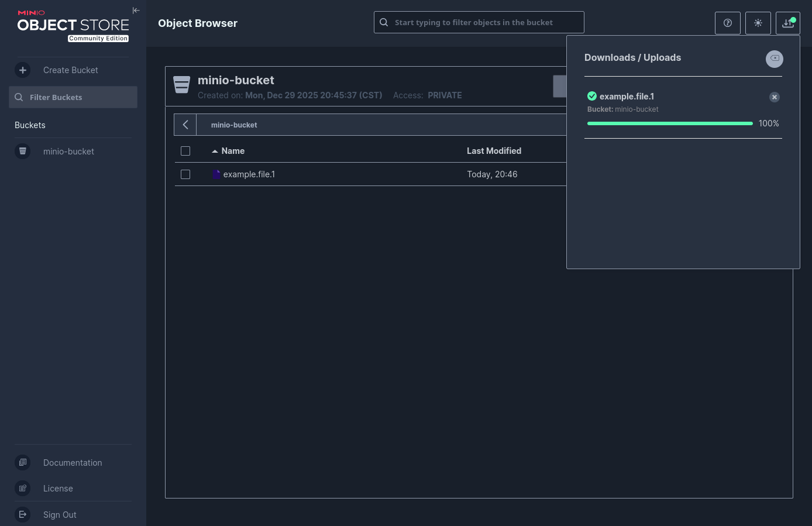Open License in the sidebar menu
Viewport: 812px width, 526px height.
tap(58, 489)
